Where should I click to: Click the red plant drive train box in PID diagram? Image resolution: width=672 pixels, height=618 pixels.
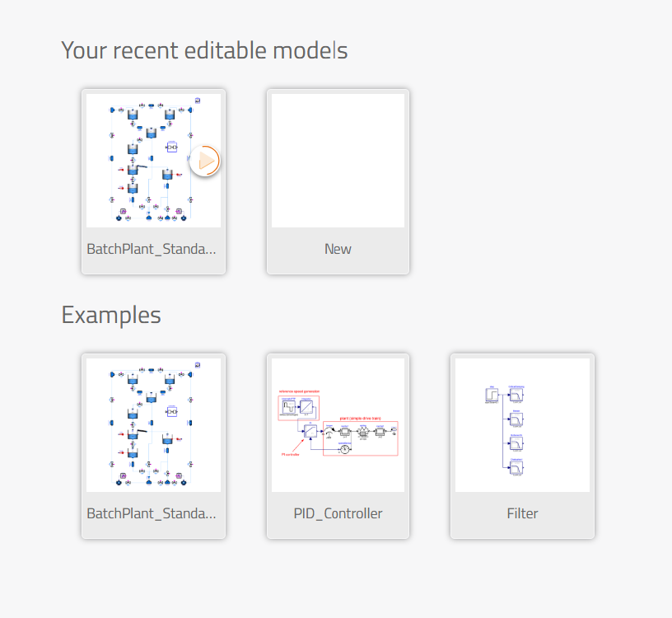pos(361,438)
